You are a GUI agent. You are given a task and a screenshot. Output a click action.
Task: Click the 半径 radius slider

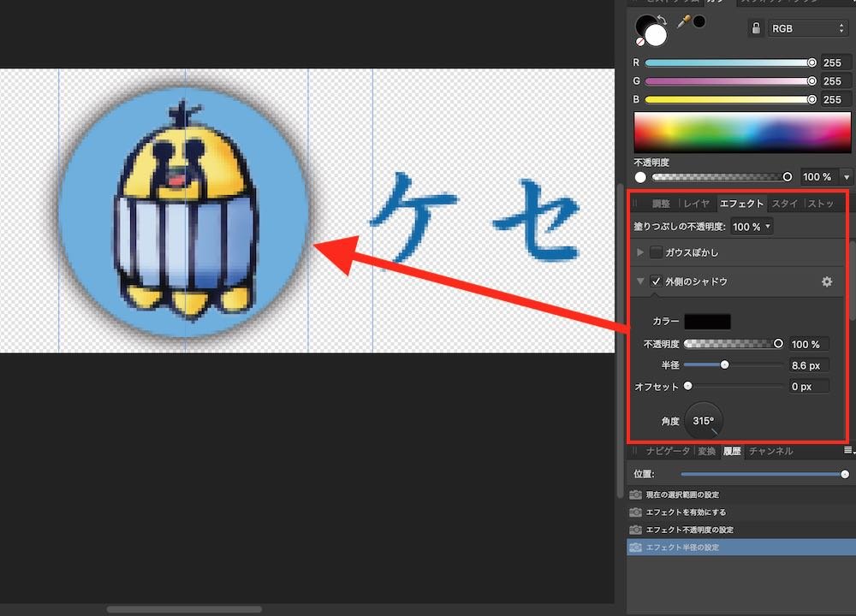(x=734, y=365)
